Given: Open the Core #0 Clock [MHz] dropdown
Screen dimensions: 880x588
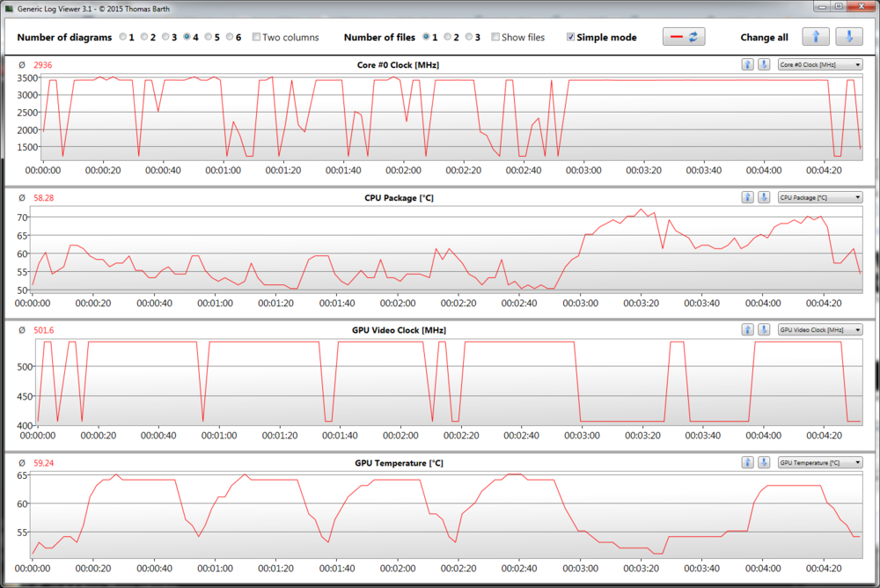Looking at the screenshot, I should click(819, 65).
